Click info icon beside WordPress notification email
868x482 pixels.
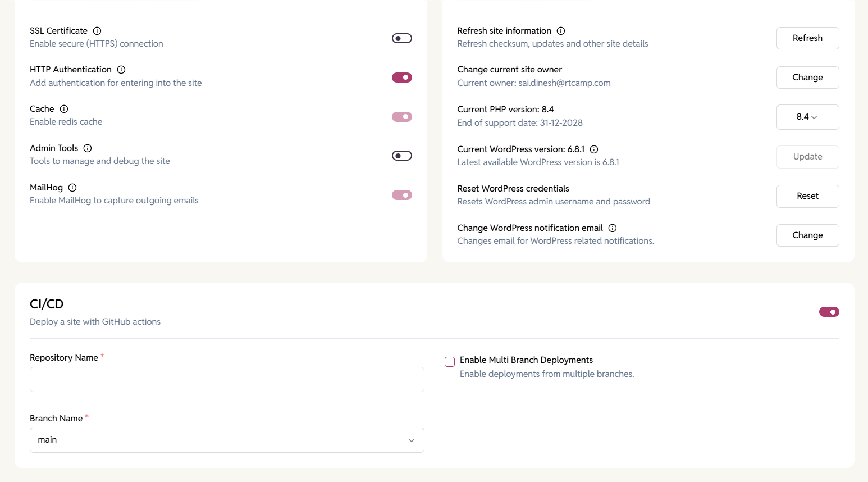tap(613, 228)
